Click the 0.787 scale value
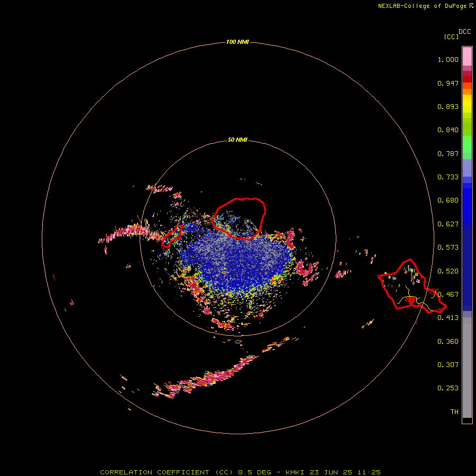476x476 pixels. [x=448, y=153]
